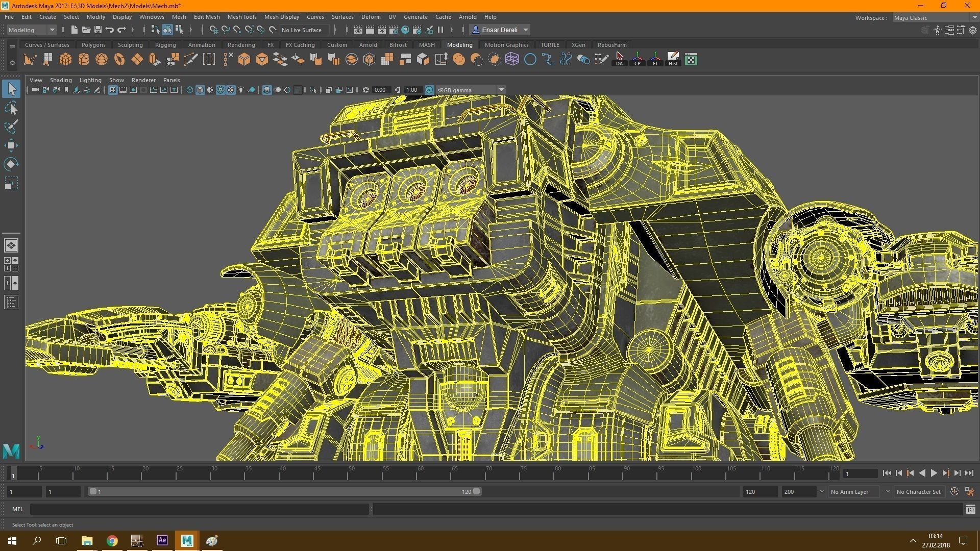Toggle use all lights in viewport

[x=241, y=90]
